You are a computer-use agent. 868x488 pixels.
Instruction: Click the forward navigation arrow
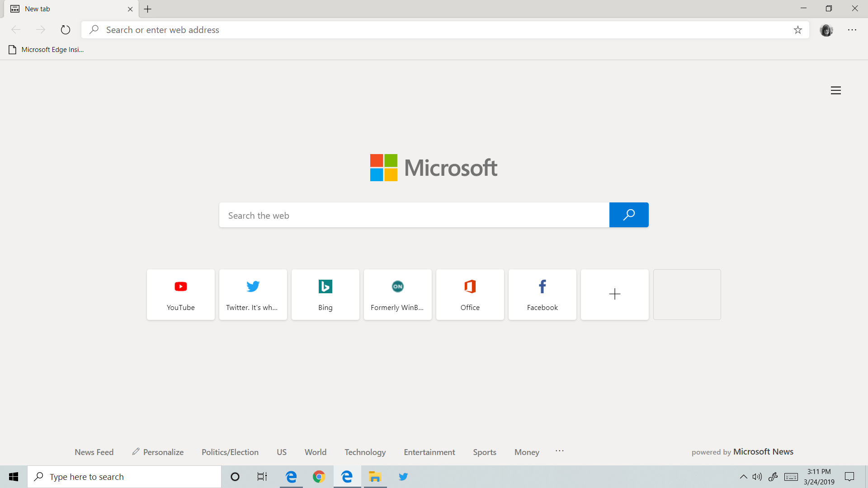click(x=40, y=30)
